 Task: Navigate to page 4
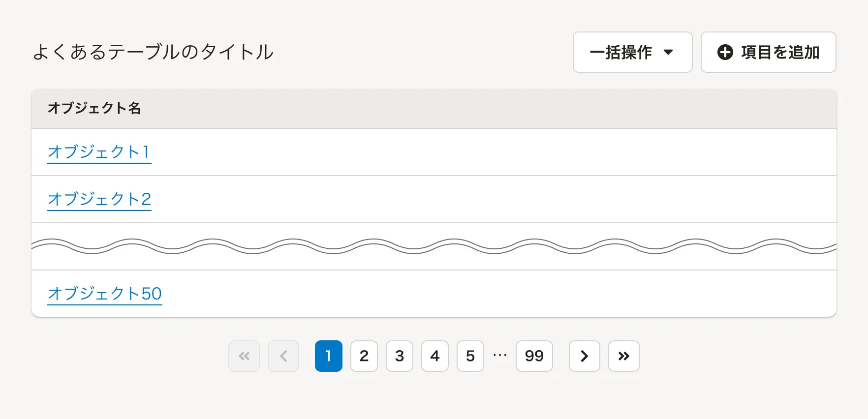tap(435, 356)
